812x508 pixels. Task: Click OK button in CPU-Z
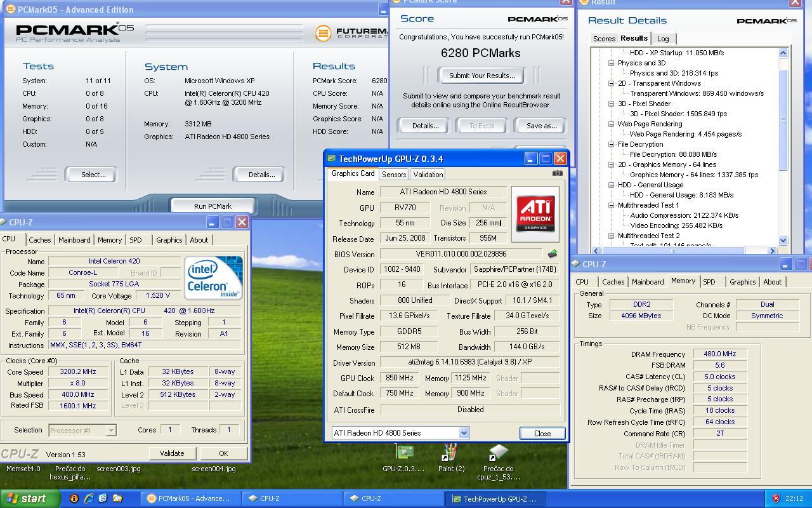click(x=223, y=453)
